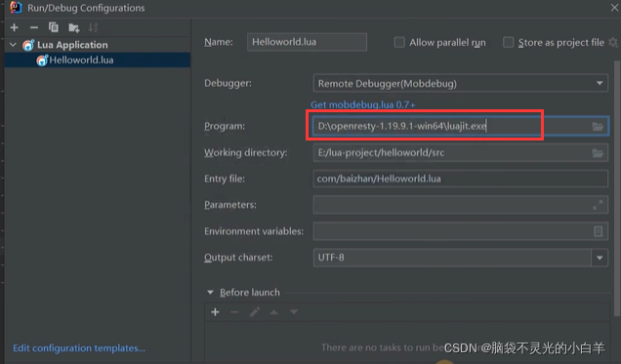
Task: Expand the Parameters field editor
Action: (598, 205)
